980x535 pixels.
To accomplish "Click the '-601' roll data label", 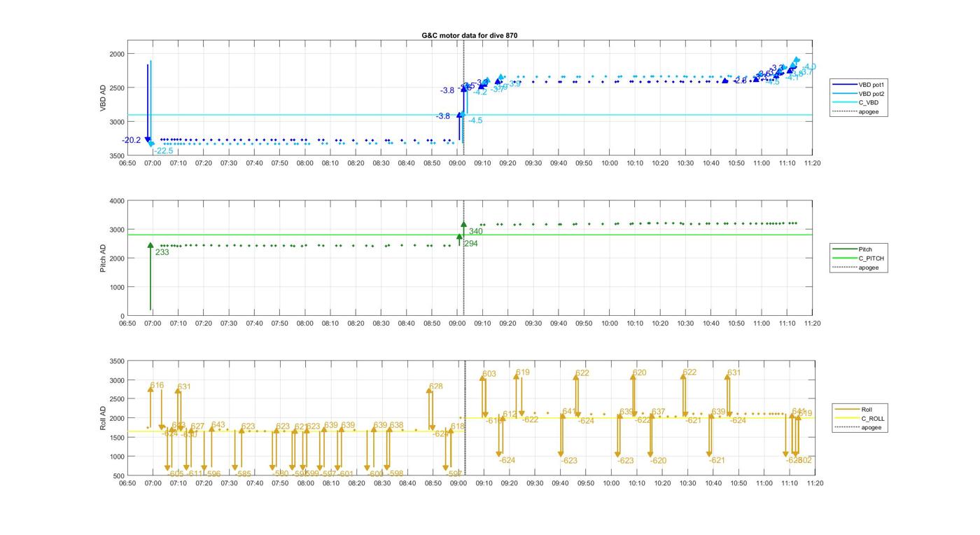I will [x=345, y=474].
